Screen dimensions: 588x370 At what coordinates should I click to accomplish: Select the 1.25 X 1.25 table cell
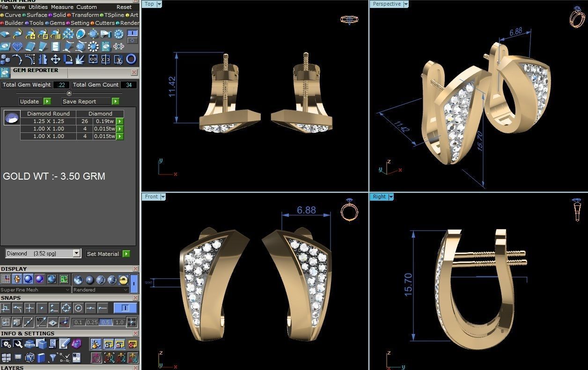click(x=48, y=121)
